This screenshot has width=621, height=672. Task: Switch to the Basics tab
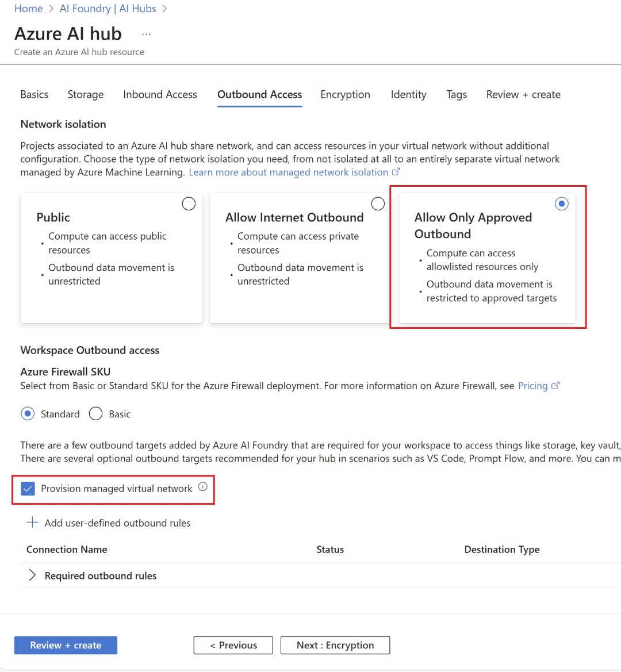pyautogui.click(x=34, y=94)
